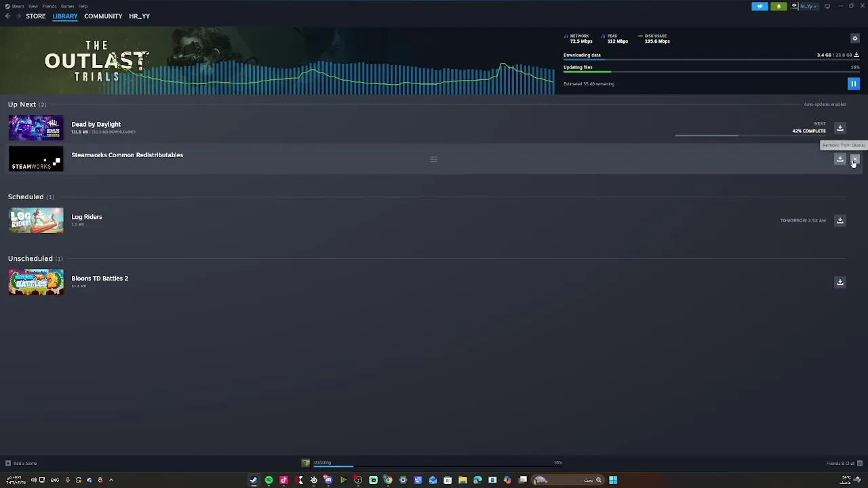Show hidden system tray icons chevron
Viewport: 868px width, 488px height.
tap(111, 480)
